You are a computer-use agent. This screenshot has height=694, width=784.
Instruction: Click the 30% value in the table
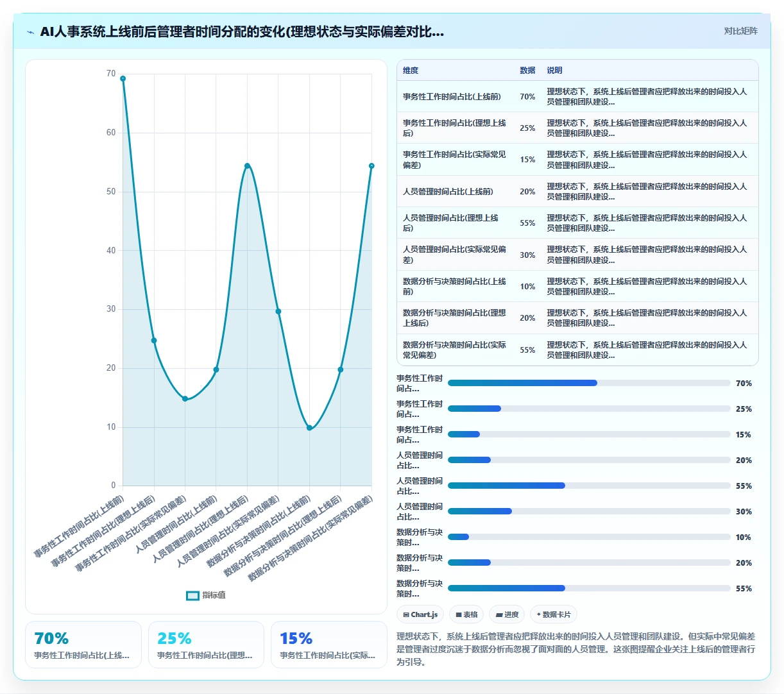pyautogui.click(x=527, y=255)
